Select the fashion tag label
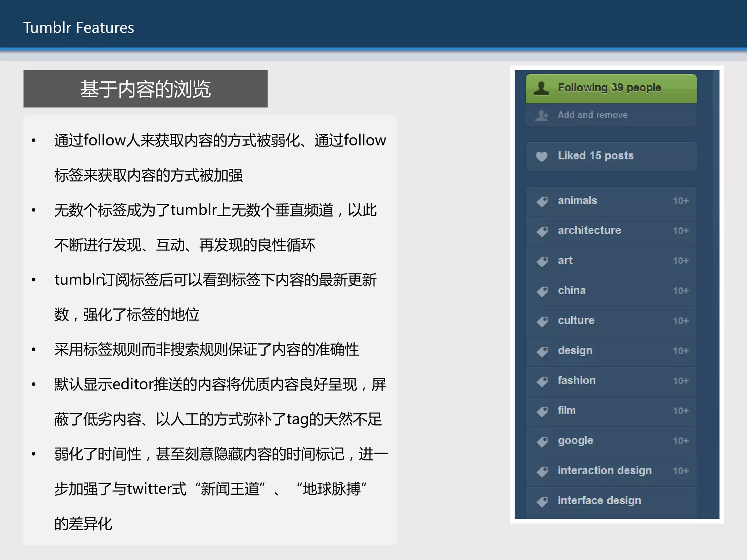Screen dimensions: 747x560 pos(576,380)
